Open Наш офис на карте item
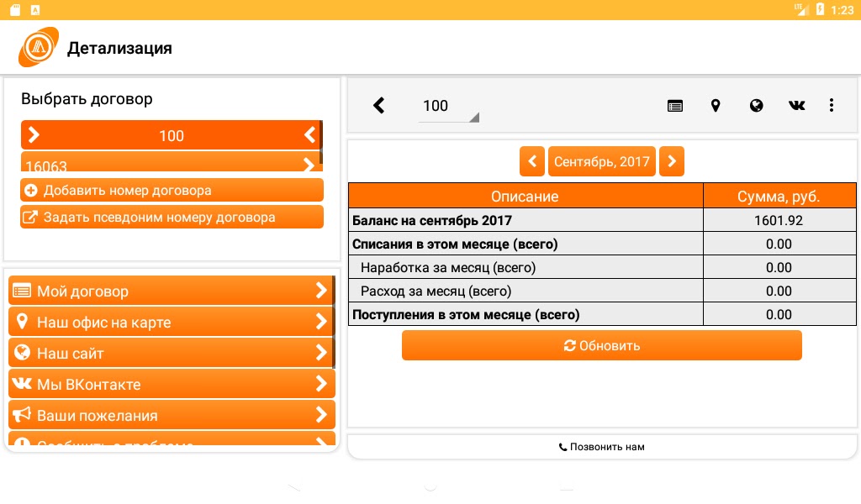861x504 pixels. (x=171, y=322)
